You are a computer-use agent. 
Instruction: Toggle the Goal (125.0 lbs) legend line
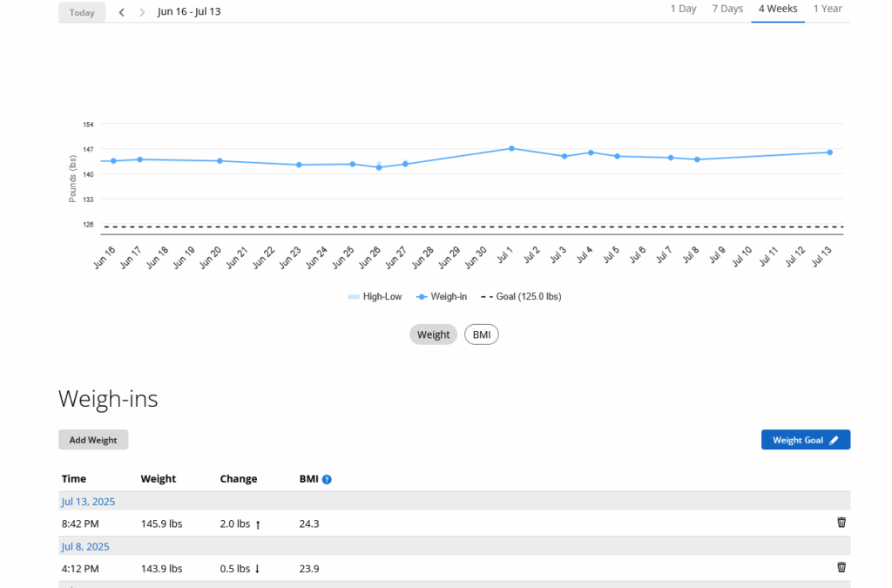(x=521, y=297)
